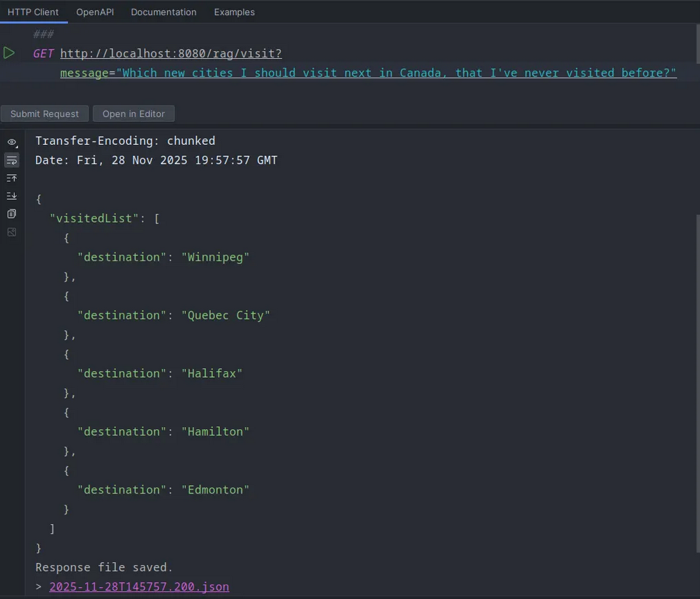This screenshot has height=599, width=700.
Task: Open the saved 2025-11-28T145757.200.json response file
Action: [x=139, y=587]
